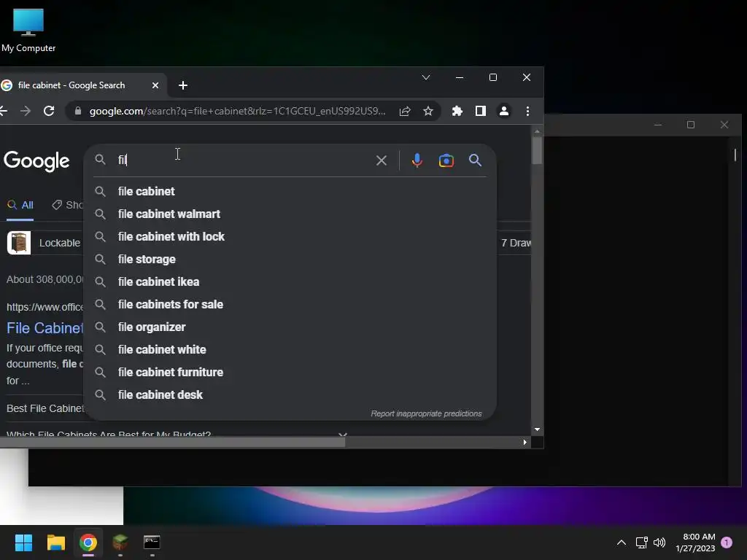Screen dimensions: 747x560
Task: Select suggestion 'file storage'
Action: pos(290,259)
